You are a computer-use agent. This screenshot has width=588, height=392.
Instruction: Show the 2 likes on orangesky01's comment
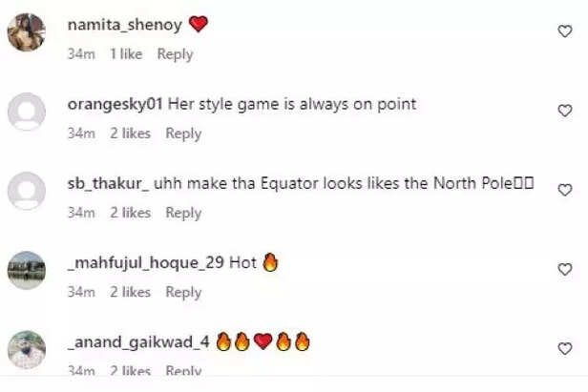[x=130, y=134]
